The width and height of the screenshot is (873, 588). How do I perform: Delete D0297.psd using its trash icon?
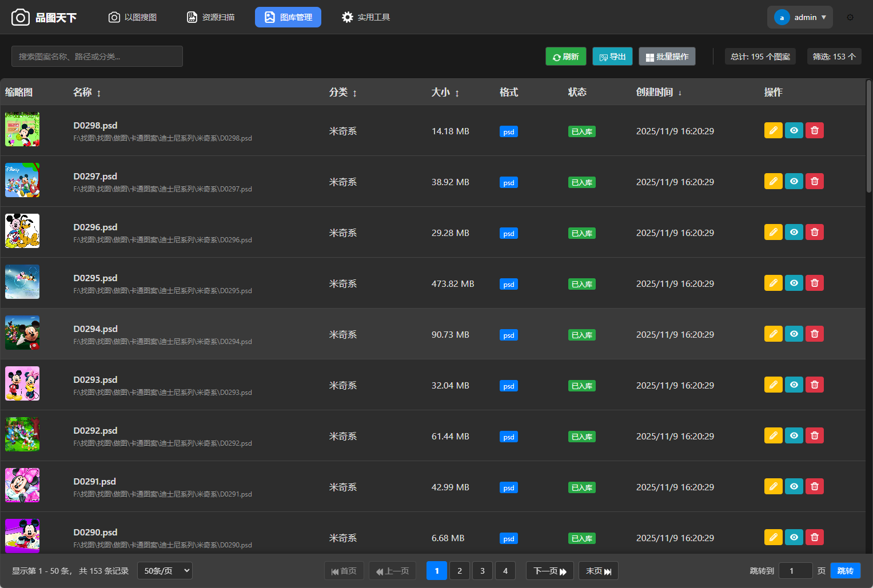[x=814, y=182]
